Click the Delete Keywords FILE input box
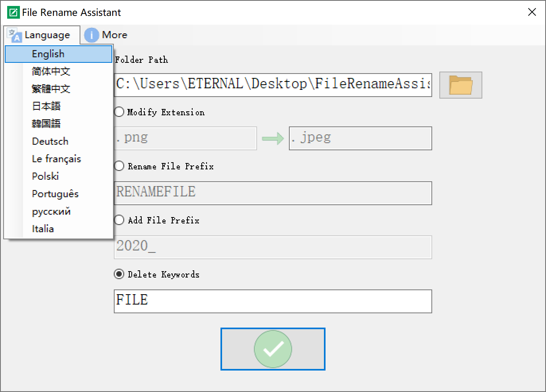This screenshot has height=392, width=546. (273, 301)
